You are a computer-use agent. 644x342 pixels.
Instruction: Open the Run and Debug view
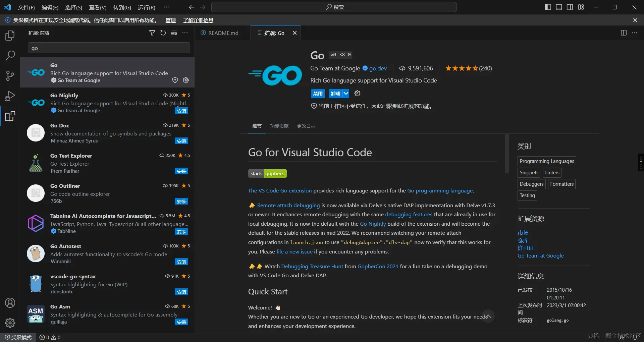tap(10, 96)
